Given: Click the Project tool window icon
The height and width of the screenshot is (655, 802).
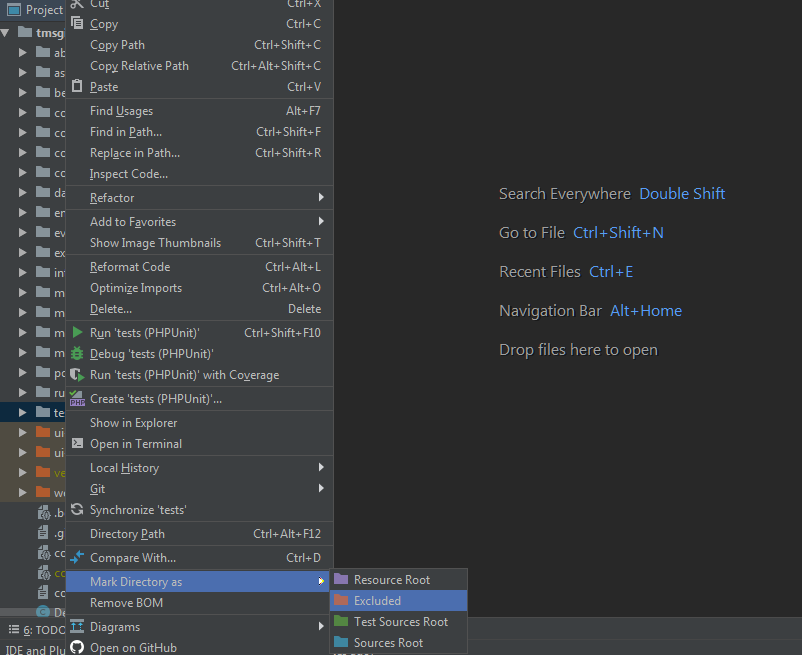Looking at the screenshot, I should [14, 10].
